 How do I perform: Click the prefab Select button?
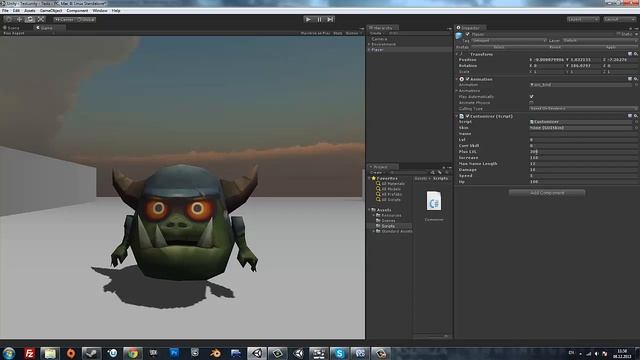499,47
